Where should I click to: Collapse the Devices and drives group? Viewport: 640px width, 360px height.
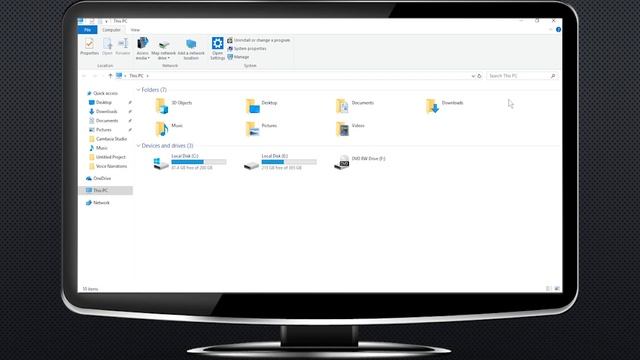[138, 146]
